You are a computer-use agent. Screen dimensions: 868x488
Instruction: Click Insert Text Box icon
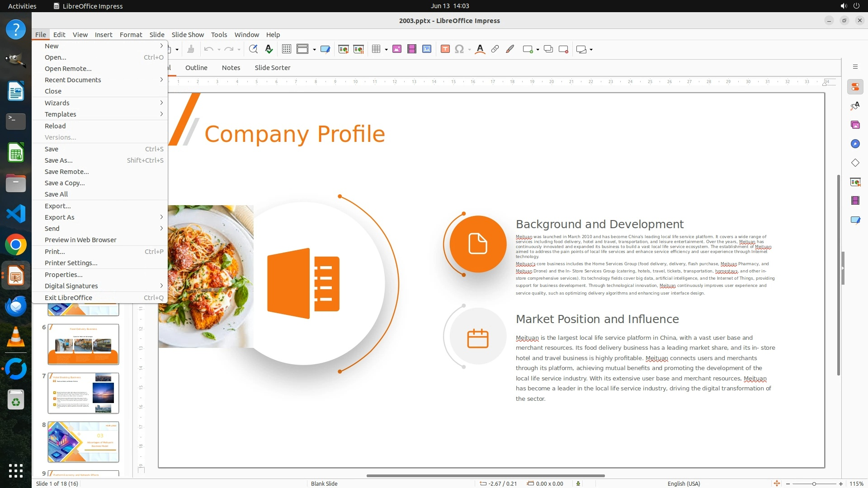(x=445, y=49)
